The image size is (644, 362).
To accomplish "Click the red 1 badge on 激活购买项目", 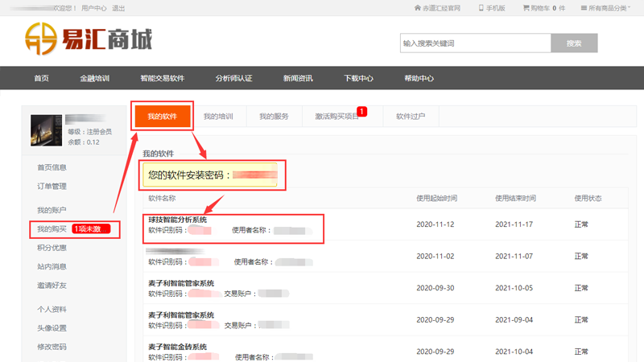I will point(361,111).
